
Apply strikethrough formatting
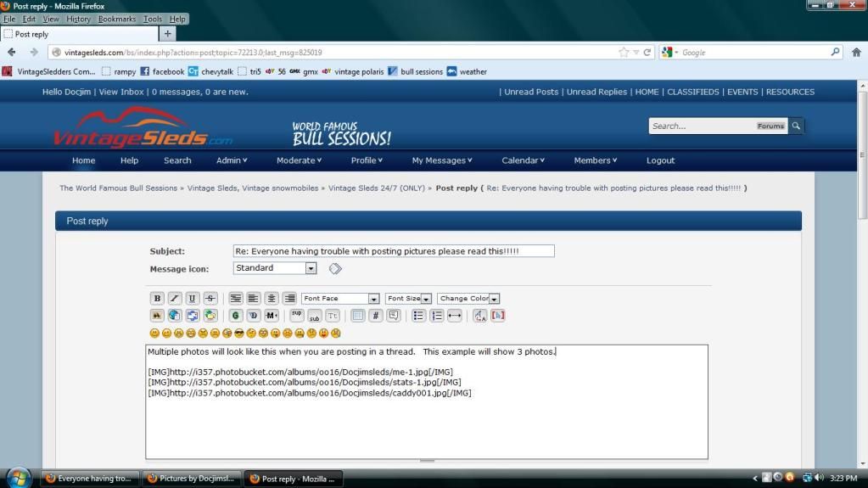tap(210, 299)
